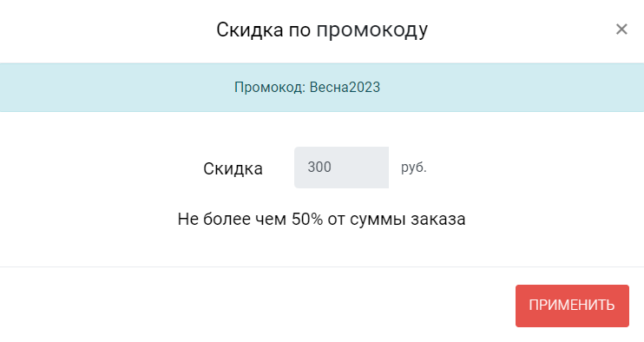Focus the discount amount field showing 300
Viewport: 644px width, 342px height.
pos(341,168)
